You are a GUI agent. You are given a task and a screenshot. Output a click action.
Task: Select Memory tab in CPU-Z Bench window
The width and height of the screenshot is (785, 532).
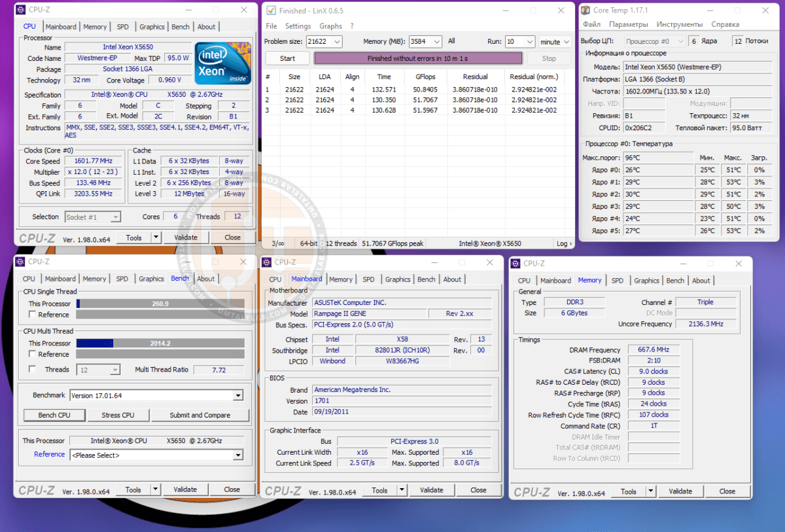[94, 279]
